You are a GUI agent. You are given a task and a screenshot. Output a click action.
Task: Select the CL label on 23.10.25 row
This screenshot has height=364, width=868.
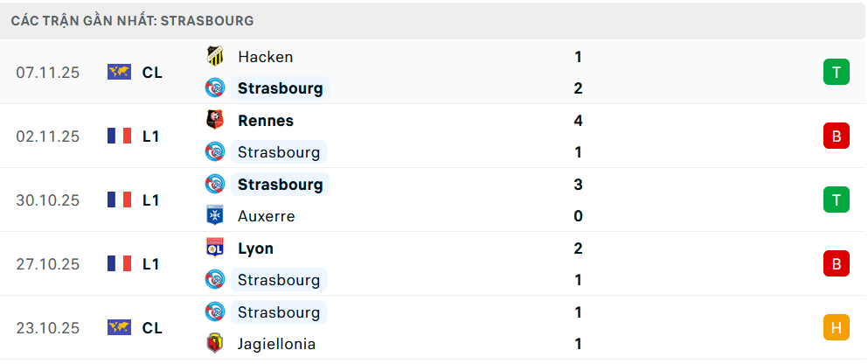(152, 327)
